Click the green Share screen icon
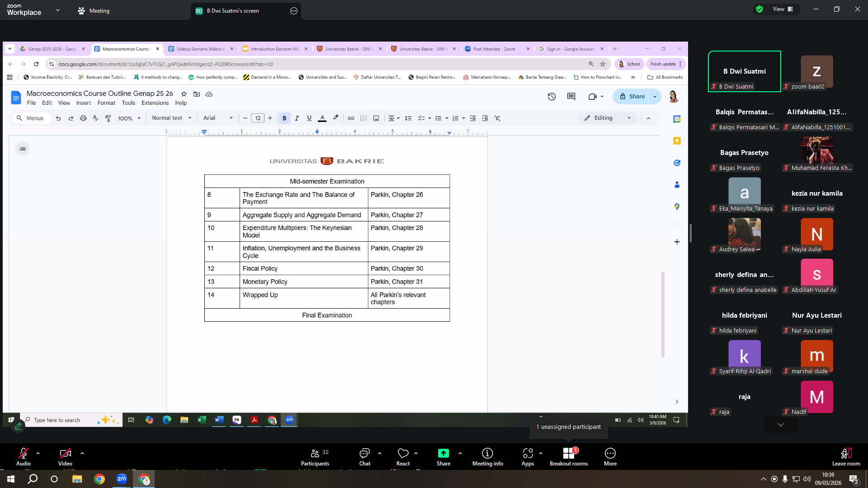 pyautogui.click(x=443, y=453)
